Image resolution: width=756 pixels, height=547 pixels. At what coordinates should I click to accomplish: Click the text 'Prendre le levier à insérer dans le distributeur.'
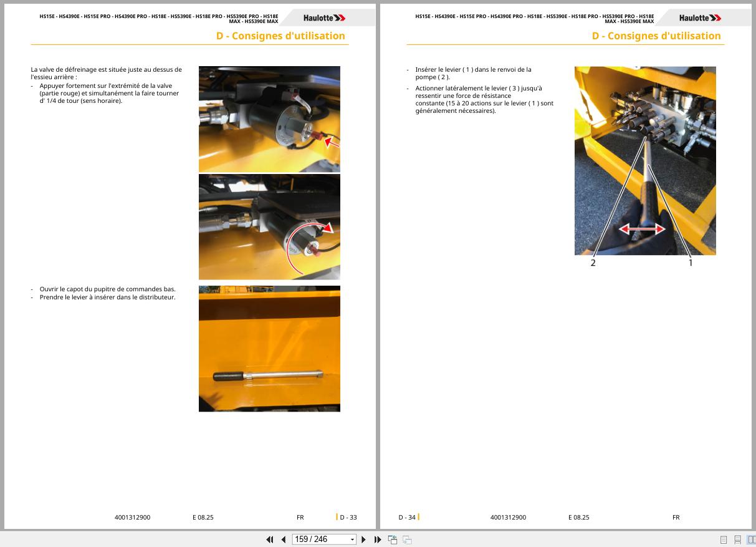[x=107, y=297]
